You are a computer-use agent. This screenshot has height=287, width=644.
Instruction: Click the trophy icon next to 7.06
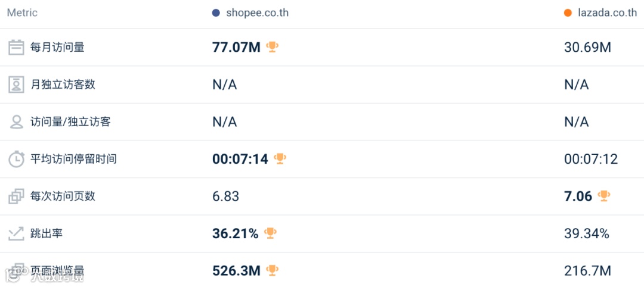[x=603, y=195]
